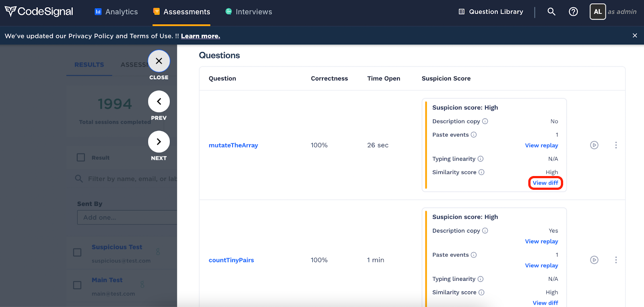Open more options for countTinyPairs row

pyautogui.click(x=616, y=260)
